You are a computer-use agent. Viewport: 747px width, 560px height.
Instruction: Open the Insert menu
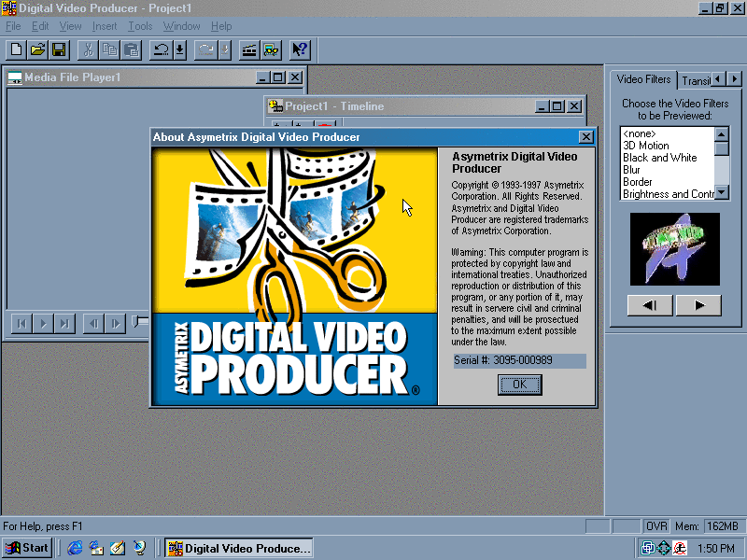pyautogui.click(x=105, y=26)
